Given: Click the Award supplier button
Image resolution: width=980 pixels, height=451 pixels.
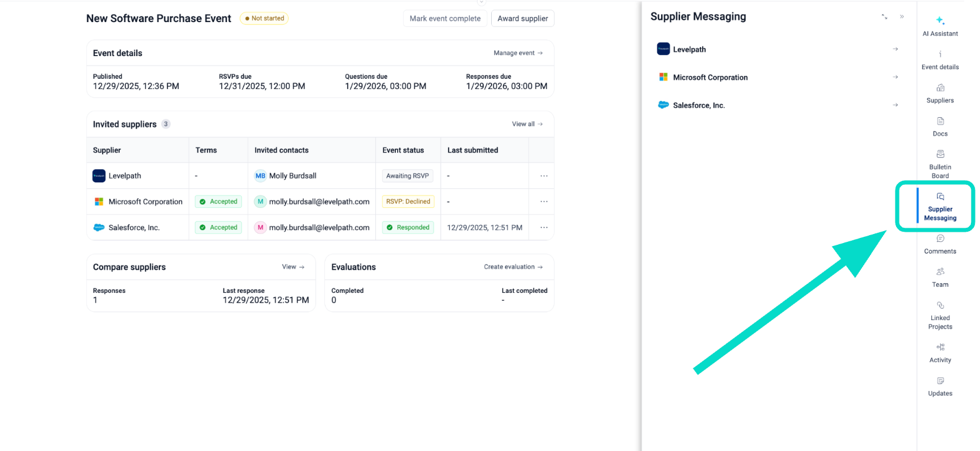Looking at the screenshot, I should [522, 19].
